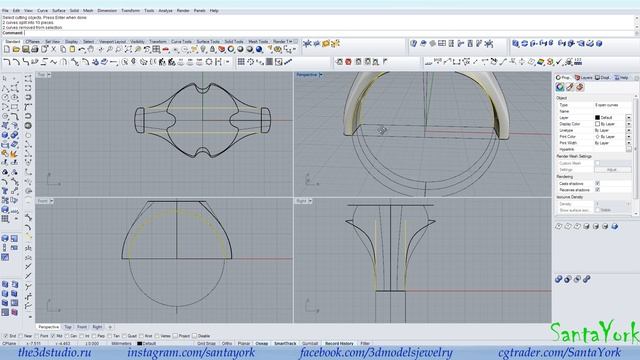Switch to the Curve Tools toolbar tab
The width and height of the screenshot is (640, 360).
click(181, 42)
